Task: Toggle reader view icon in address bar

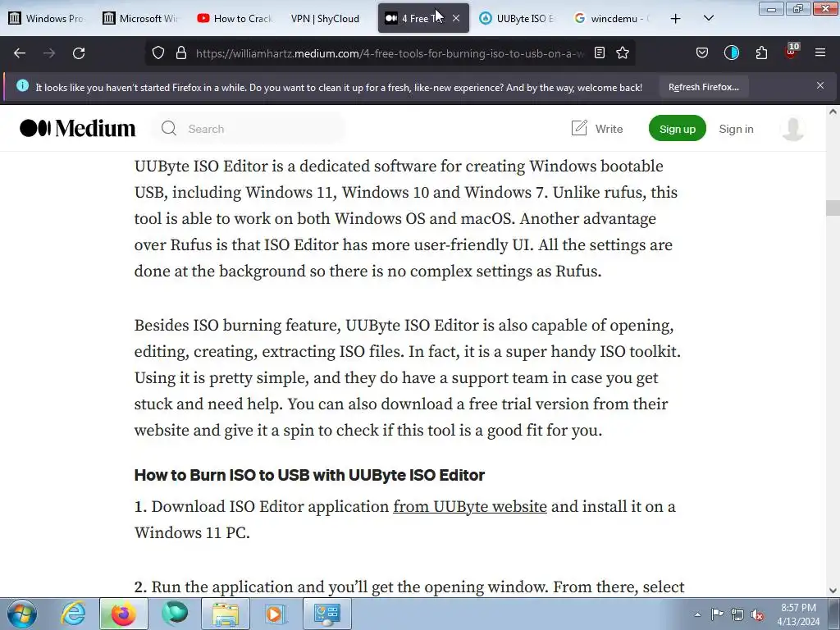Action: [600, 52]
